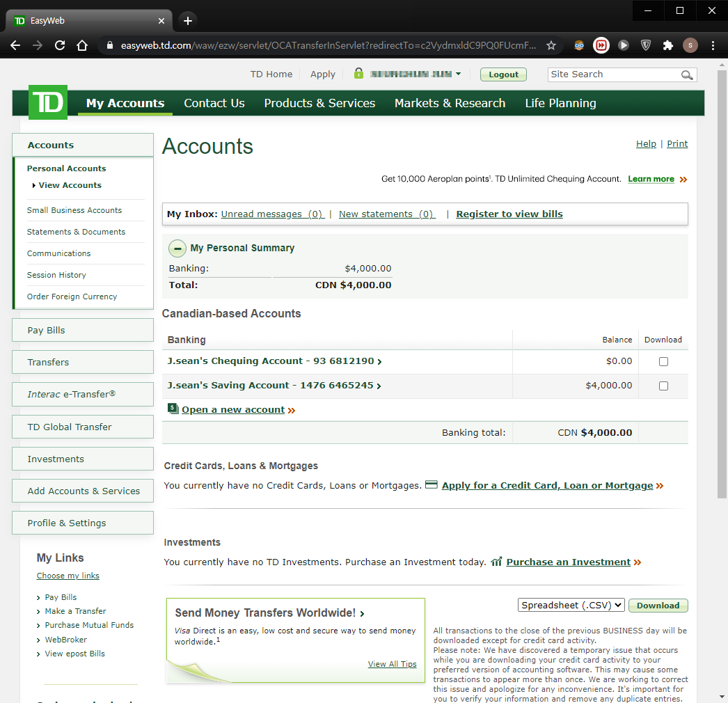728x703 pixels.
Task: Expand TD Global Transfer section
Action: point(83,427)
